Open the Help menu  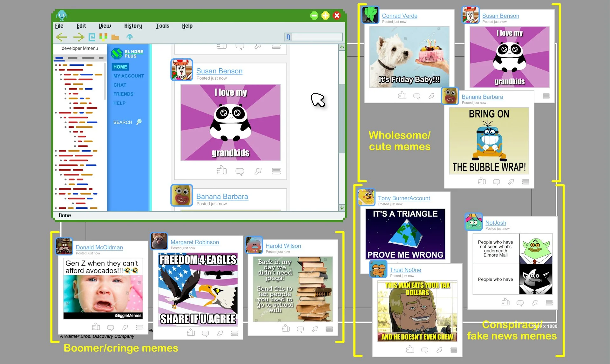(x=187, y=26)
